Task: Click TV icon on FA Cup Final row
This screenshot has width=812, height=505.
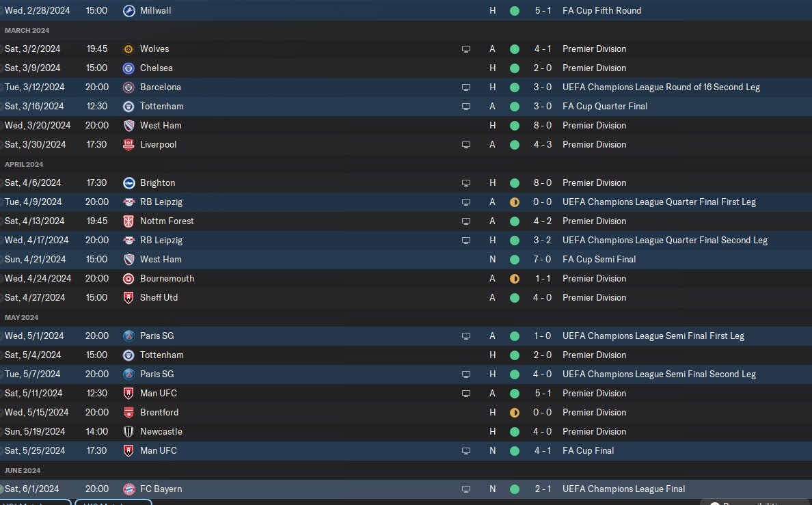Action: (x=466, y=451)
